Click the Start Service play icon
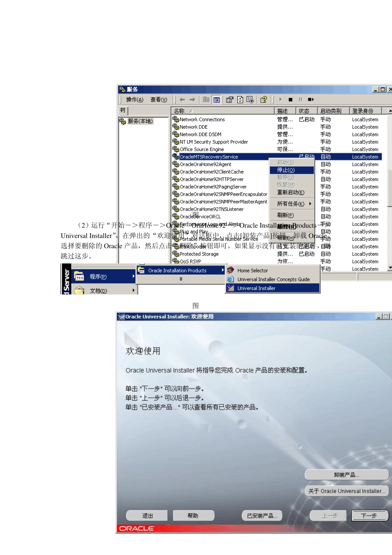Image resolution: width=392 pixels, height=555 pixels. point(281,100)
